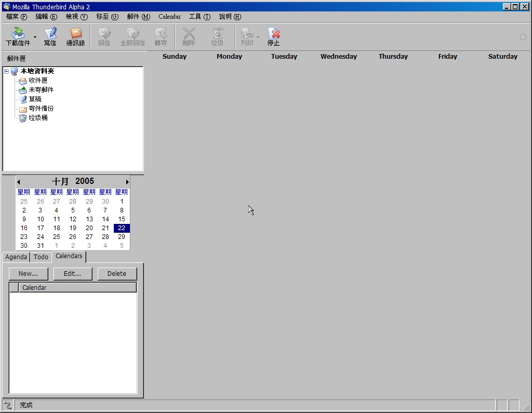The image size is (532, 413).
Task: Select day 15 in the mini calendar
Action: pos(122,219)
